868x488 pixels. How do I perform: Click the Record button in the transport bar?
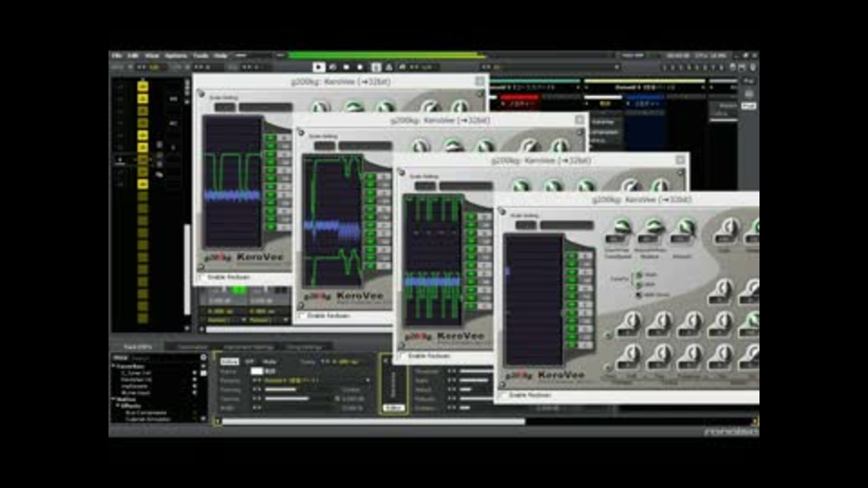pos(361,67)
